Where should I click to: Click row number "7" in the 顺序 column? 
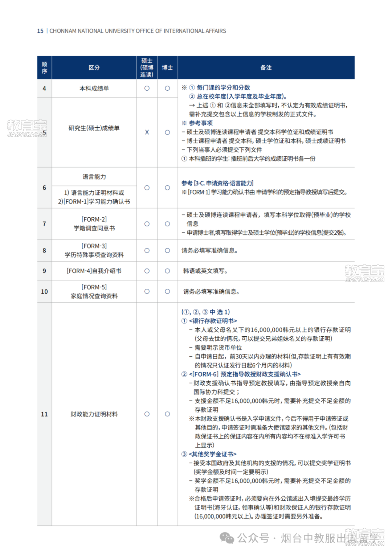pyautogui.click(x=44, y=224)
